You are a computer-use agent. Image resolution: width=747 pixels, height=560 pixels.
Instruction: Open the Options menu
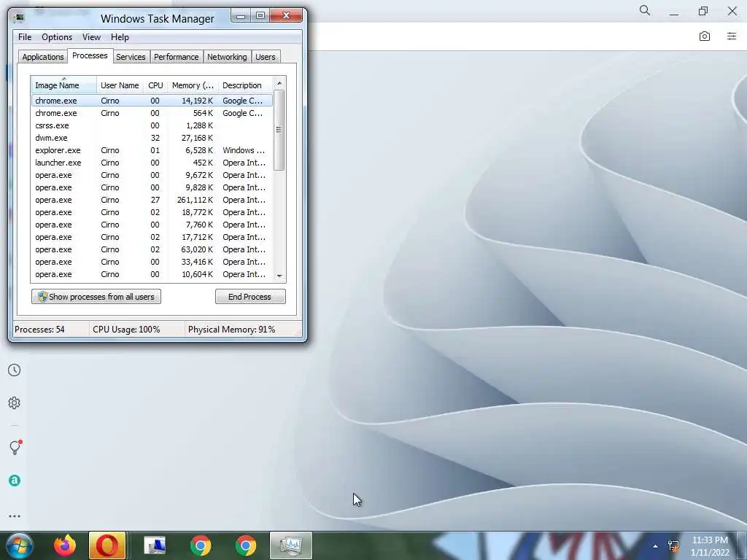click(57, 37)
